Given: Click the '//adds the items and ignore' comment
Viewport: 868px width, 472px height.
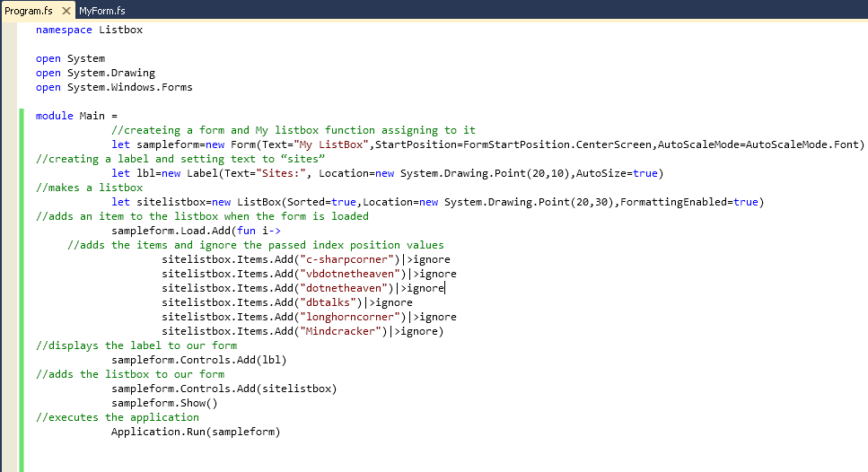Looking at the screenshot, I should pyautogui.click(x=256, y=246).
